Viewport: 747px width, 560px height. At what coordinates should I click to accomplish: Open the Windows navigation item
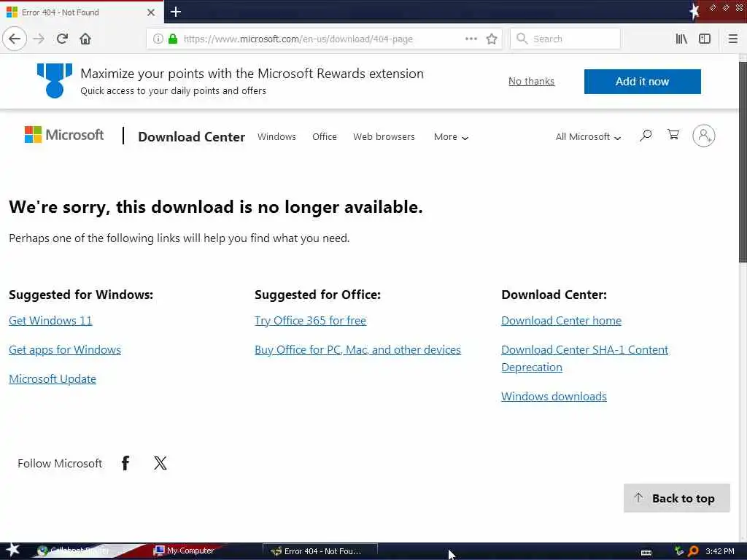pyautogui.click(x=276, y=136)
